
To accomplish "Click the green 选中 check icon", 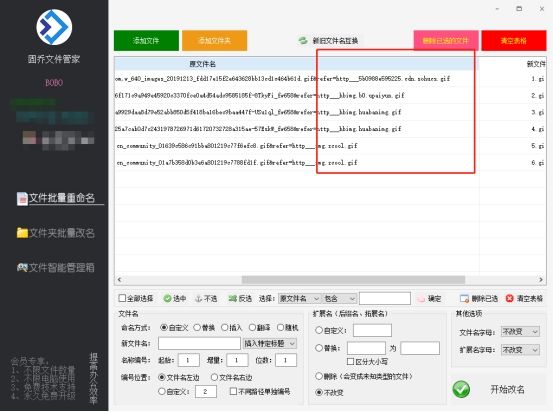I will [x=167, y=299].
